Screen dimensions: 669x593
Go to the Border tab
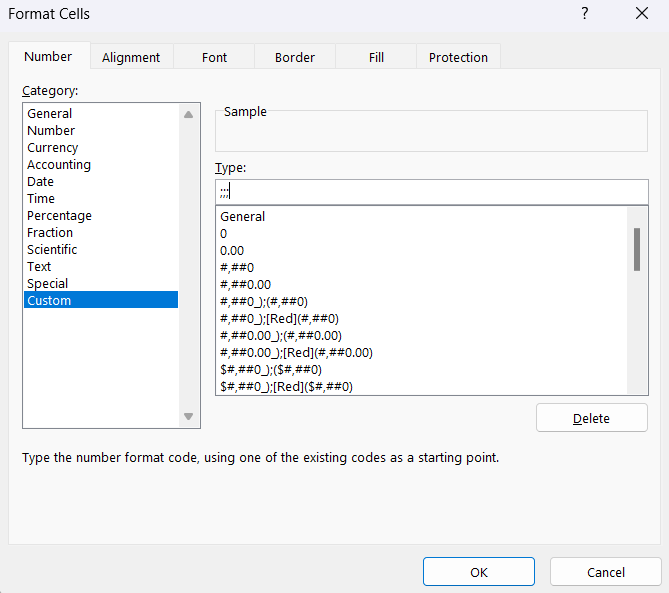295,57
